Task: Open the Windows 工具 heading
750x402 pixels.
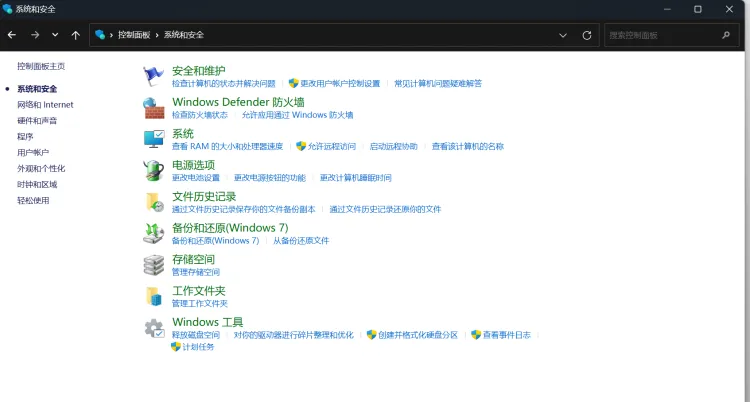Action: 208,322
